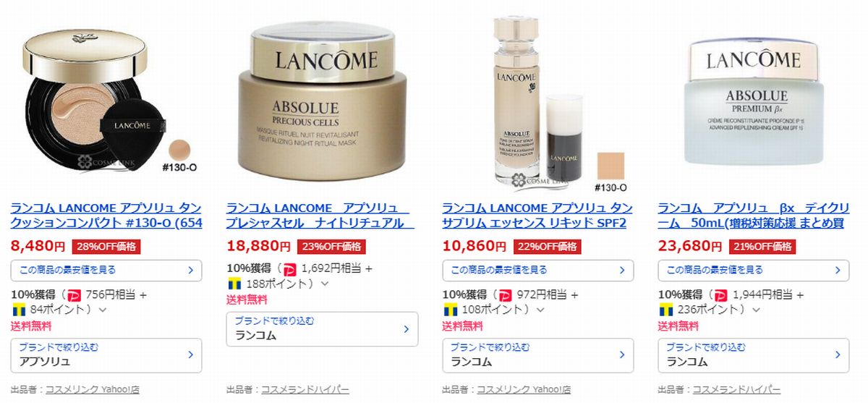Click T-point icon beside 188ポイント
Screen dimensions: 868x403
click(233, 284)
